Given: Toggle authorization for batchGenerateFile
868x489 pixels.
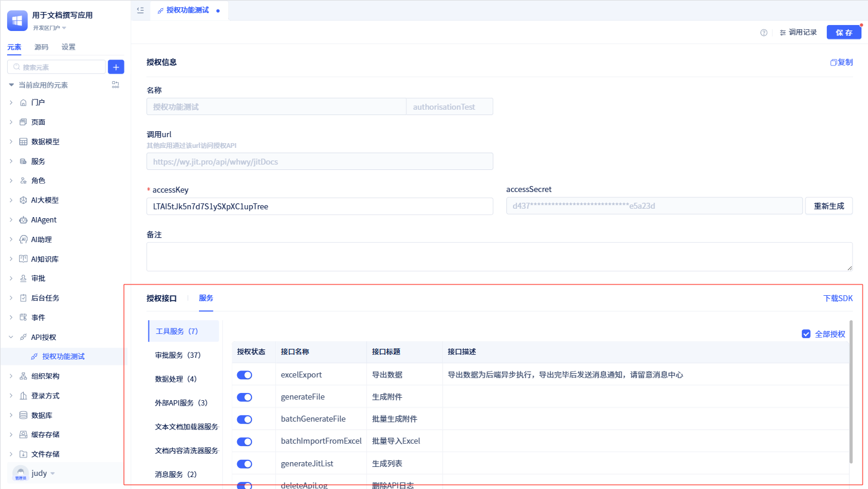Looking at the screenshot, I should pos(244,419).
